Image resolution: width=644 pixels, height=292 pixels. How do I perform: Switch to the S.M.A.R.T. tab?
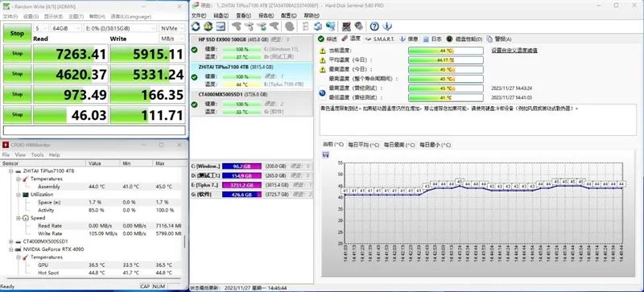(380, 39)
